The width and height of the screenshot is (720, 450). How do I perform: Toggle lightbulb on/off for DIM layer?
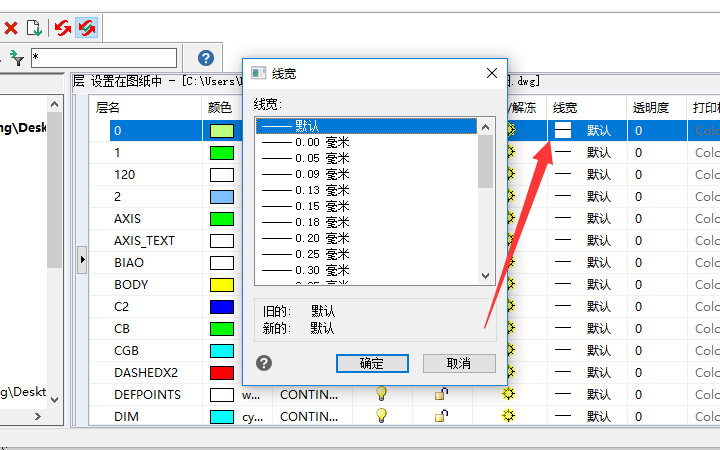point(381,416)
